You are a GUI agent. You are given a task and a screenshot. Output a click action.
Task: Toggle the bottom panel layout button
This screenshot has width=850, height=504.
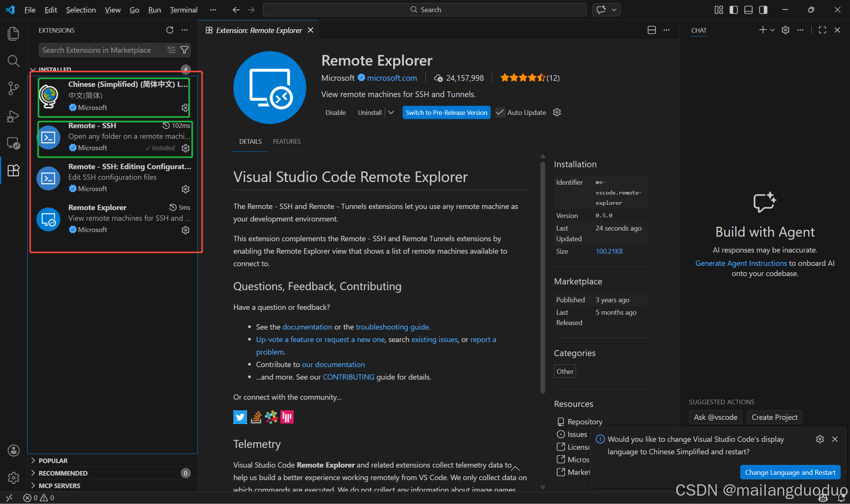pyautogui.click(x=748, y=10)
